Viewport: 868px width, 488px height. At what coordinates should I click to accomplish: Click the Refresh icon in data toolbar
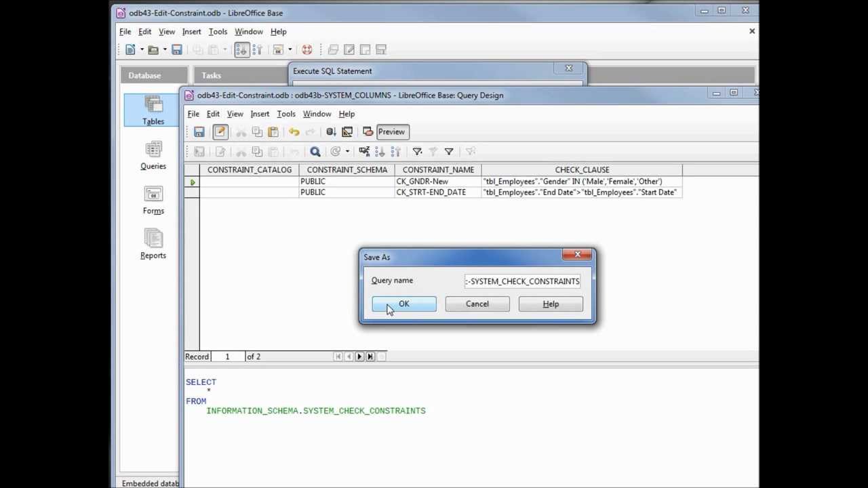pos(335,152)
